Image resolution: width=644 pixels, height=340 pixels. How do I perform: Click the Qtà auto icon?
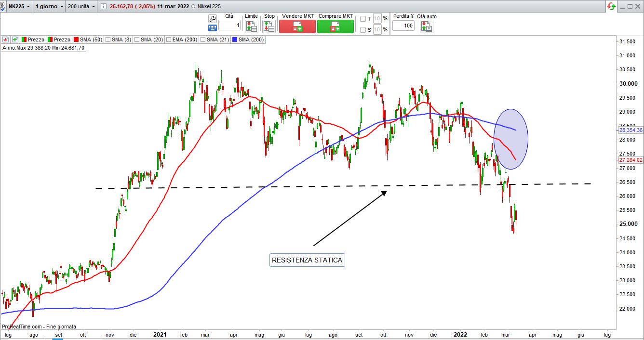[x=427, y=26]
